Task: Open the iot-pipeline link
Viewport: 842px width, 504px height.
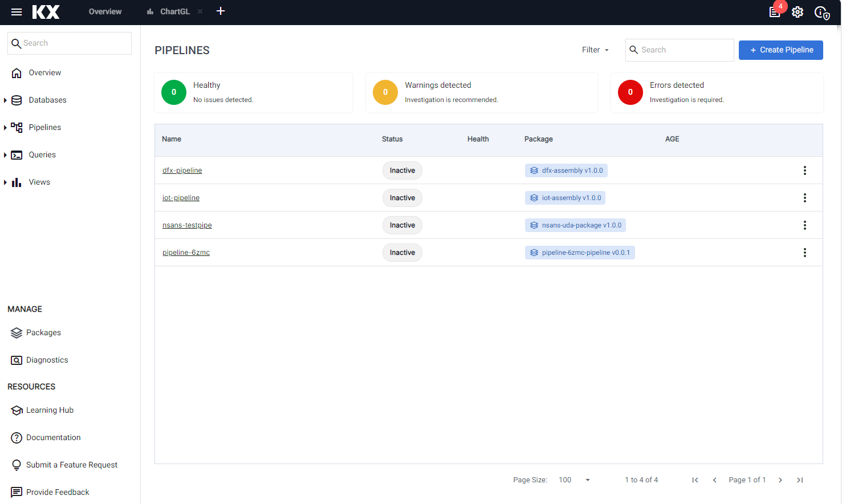Action: 181,198
